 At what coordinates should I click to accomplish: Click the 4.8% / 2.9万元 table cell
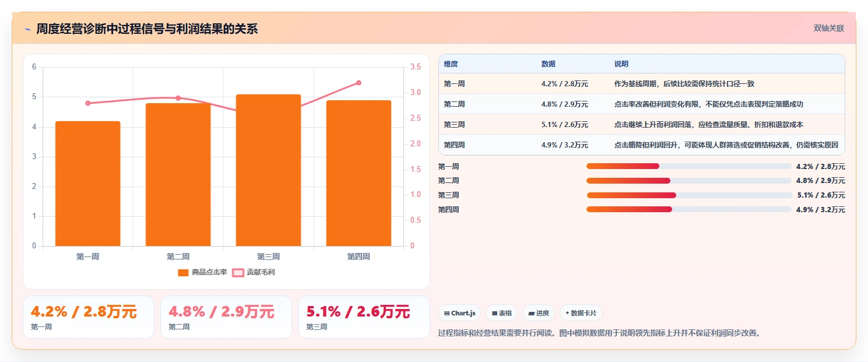pos(564,104)
